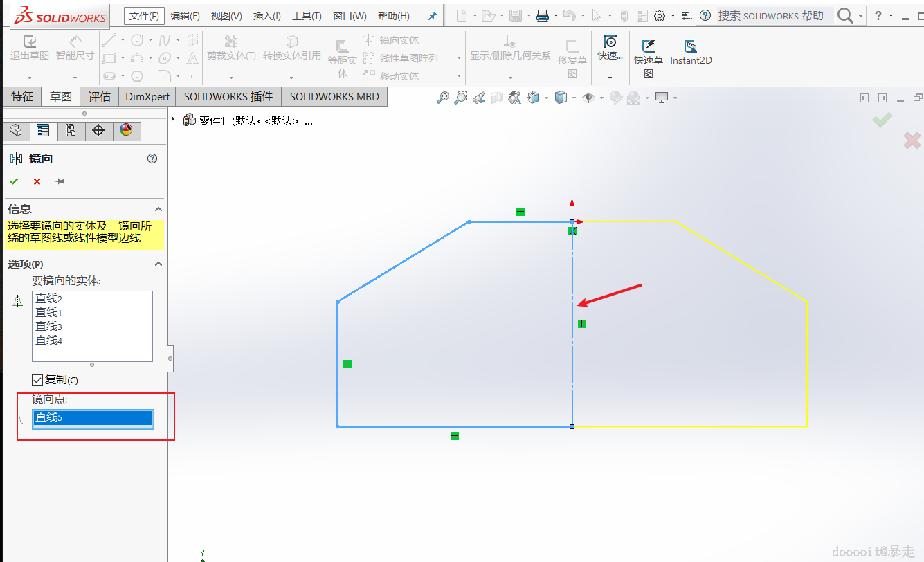The width and height of the screenshot is (924, 562).
Task: Pin the Mirror panel with pushpin icon
Action: (60, 181)
